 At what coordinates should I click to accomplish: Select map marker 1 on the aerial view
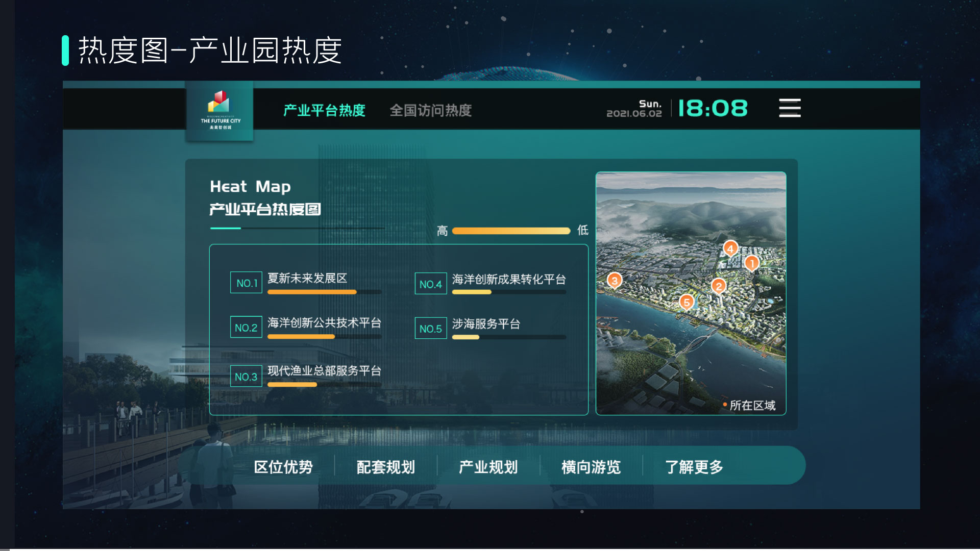coord(751,263)
